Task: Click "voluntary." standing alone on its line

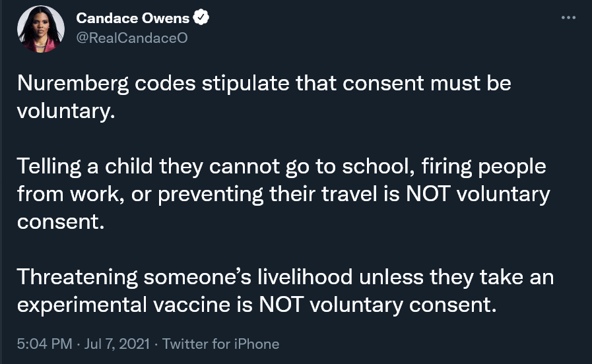Action: [66, 110]
